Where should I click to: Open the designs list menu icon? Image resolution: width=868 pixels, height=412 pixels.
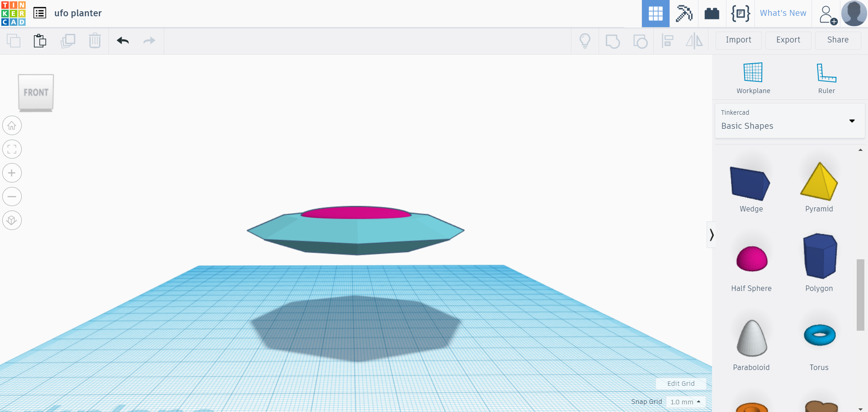pos(40,13)
